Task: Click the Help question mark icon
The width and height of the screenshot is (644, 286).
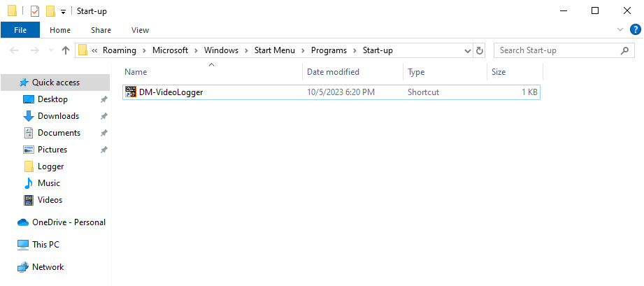Action: [635, 29]
